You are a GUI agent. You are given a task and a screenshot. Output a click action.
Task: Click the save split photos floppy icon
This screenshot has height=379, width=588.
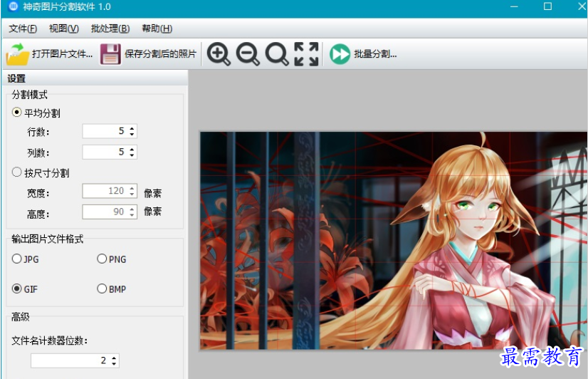click(110, 54)
